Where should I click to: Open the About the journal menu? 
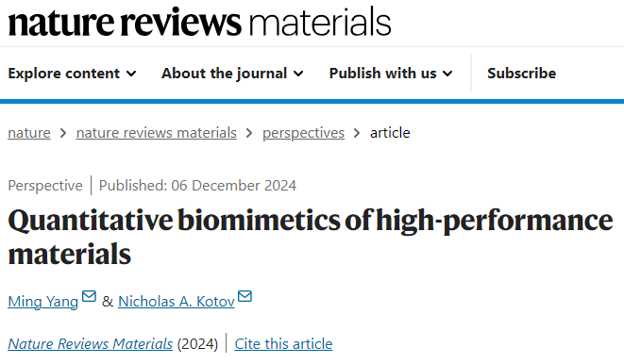tap(232, 74)
